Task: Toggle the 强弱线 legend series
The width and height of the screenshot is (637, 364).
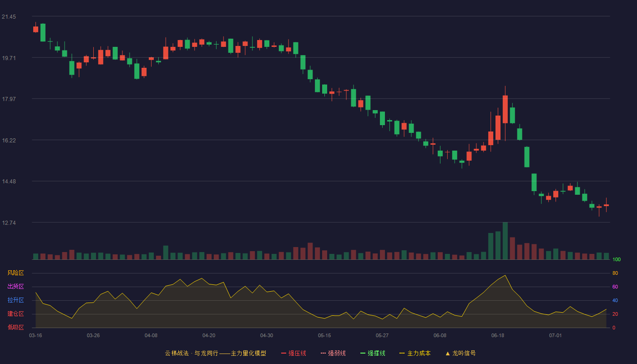Action: point(333,353)
